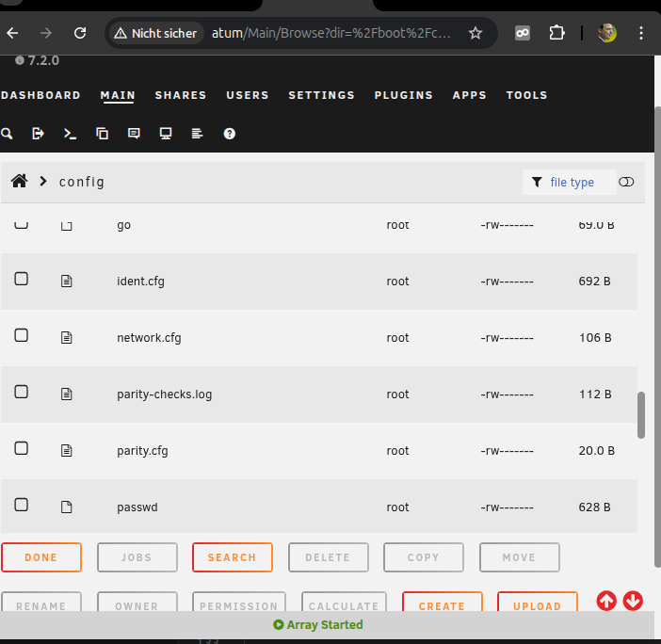Click the system info monitor icon
Viewport: 661px width, 644px height.
click(166, 134)
